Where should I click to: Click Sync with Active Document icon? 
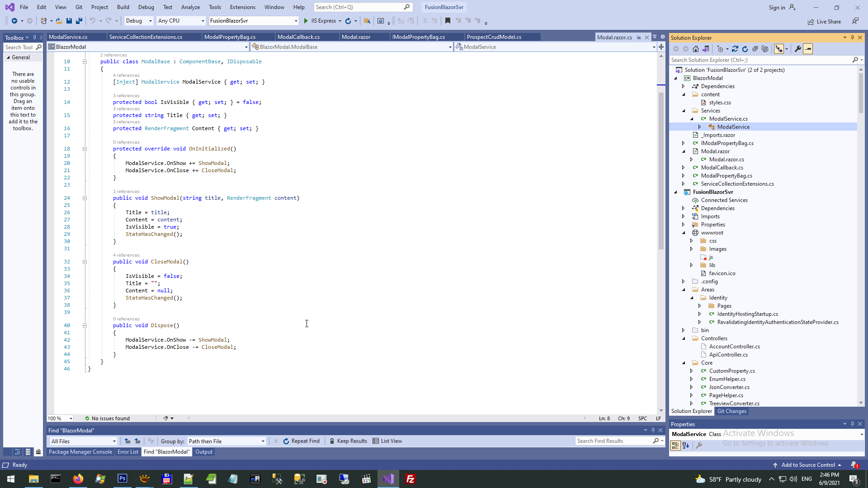pyautogui.click(x=735, y=49)
